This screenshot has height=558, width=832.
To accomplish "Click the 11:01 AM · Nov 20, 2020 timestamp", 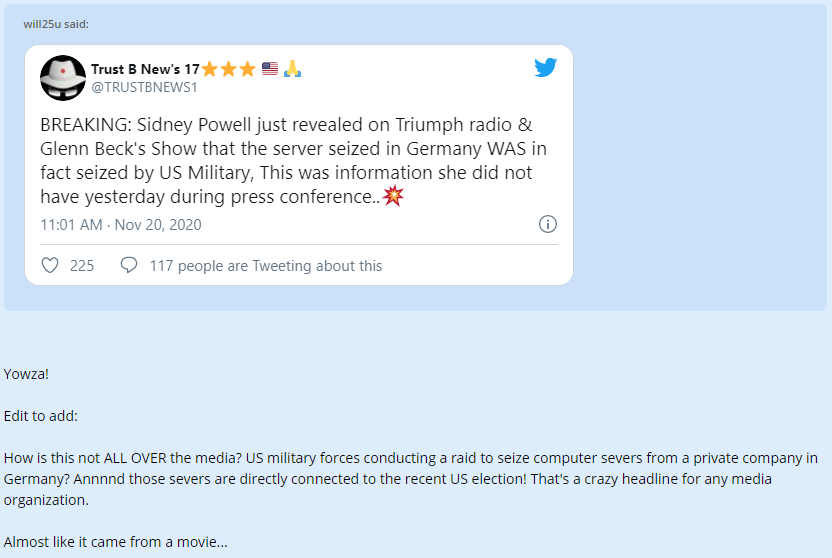I will click(120, 224).
